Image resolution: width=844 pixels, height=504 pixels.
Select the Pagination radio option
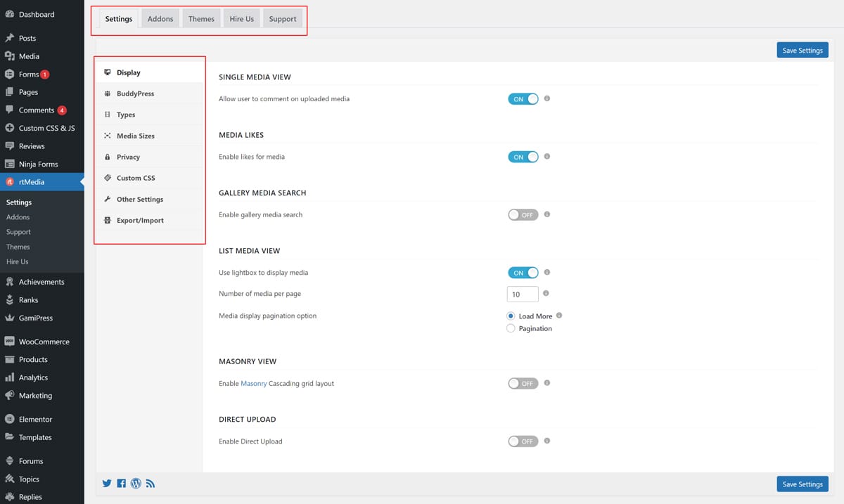pos(511,328)
